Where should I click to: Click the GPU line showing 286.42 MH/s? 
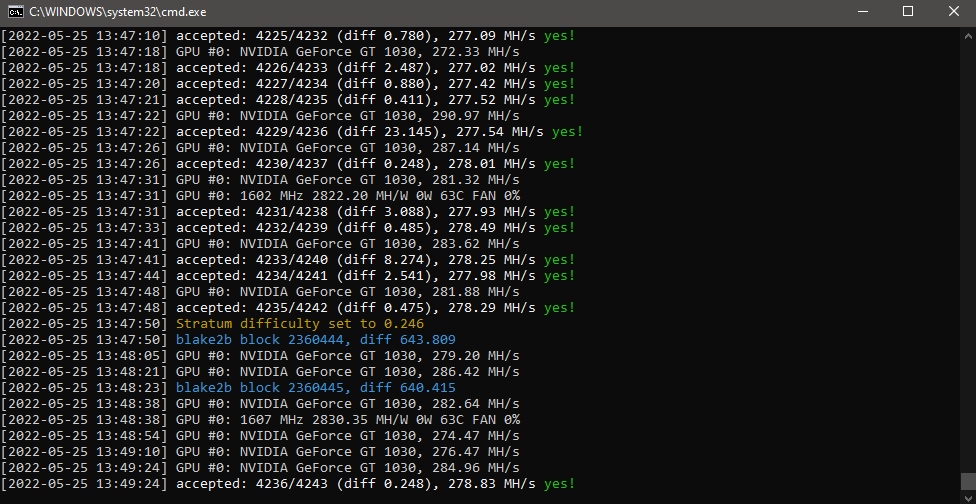pos(260,371)
